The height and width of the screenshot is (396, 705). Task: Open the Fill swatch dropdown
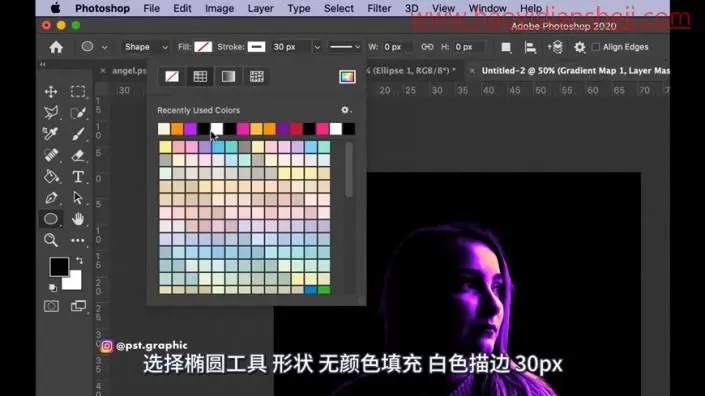click(203, 47)
